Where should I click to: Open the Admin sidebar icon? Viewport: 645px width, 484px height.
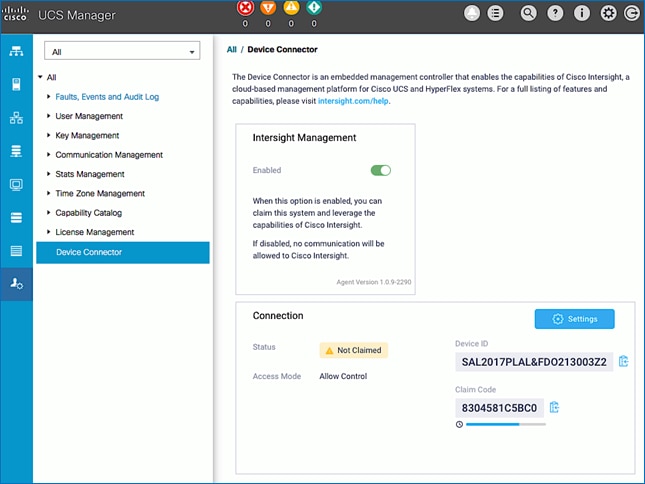click(16, 284)
